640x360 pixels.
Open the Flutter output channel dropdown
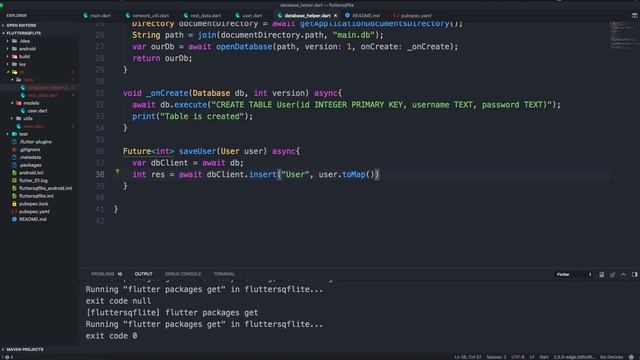pos(574,274)
